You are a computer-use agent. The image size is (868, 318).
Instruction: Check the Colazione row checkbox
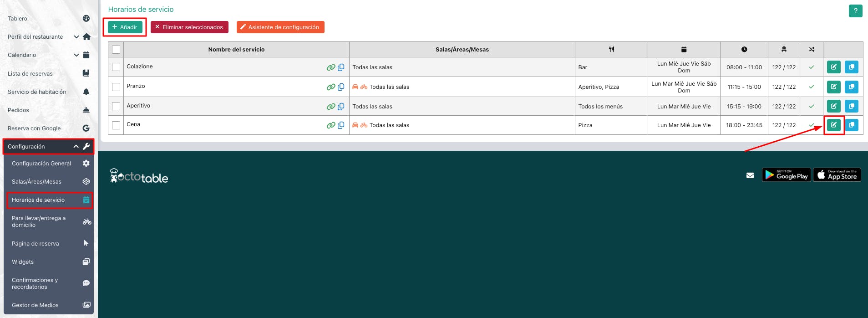click(116, 67)
